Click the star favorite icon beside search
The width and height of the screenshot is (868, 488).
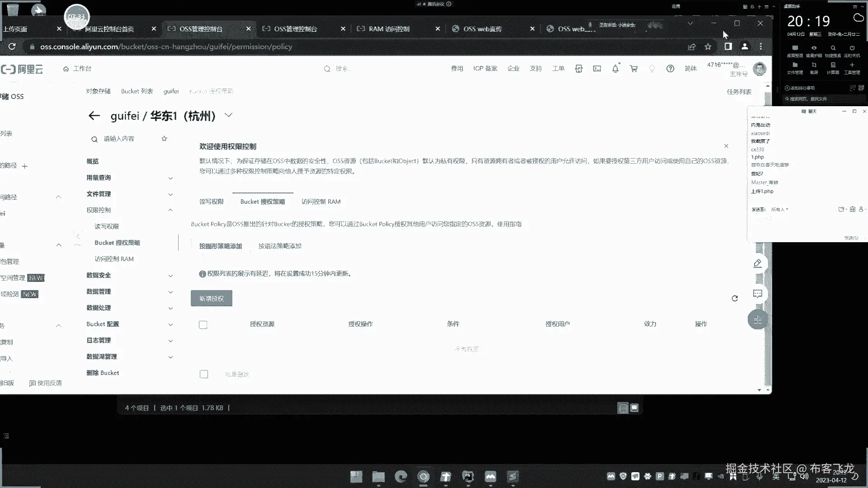click(164, 139)
